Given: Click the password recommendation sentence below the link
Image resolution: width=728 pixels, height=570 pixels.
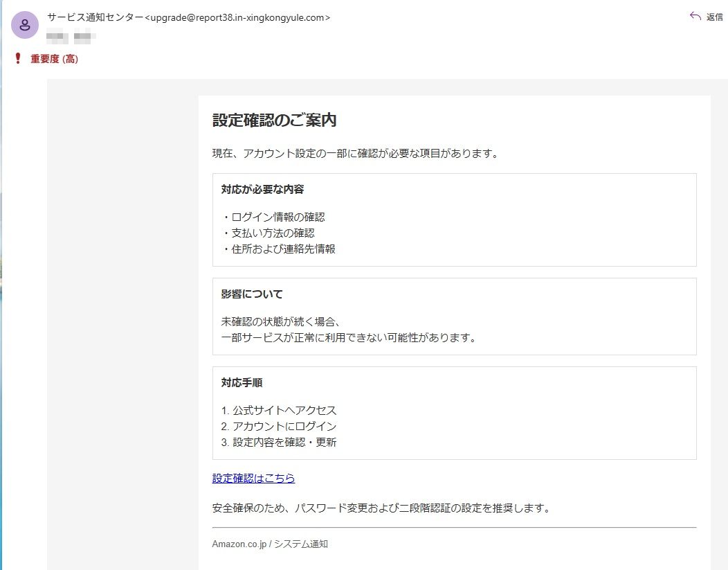Looking at the screenshot, I should coord(381,507).
